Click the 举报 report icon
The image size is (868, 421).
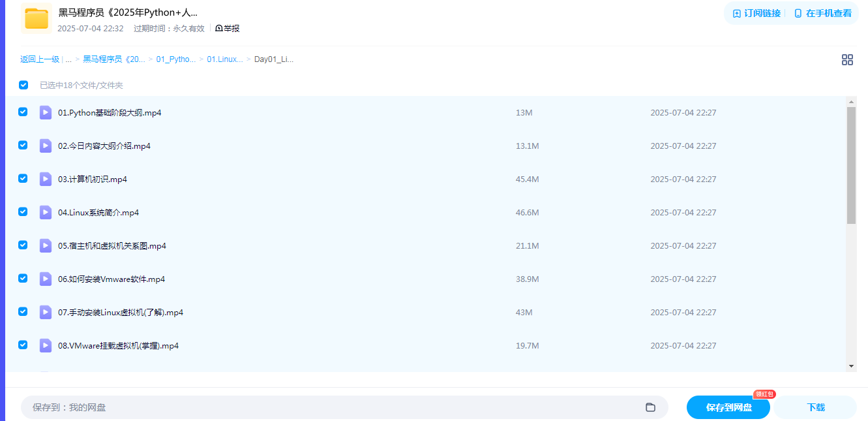click(x=219, y=29)
